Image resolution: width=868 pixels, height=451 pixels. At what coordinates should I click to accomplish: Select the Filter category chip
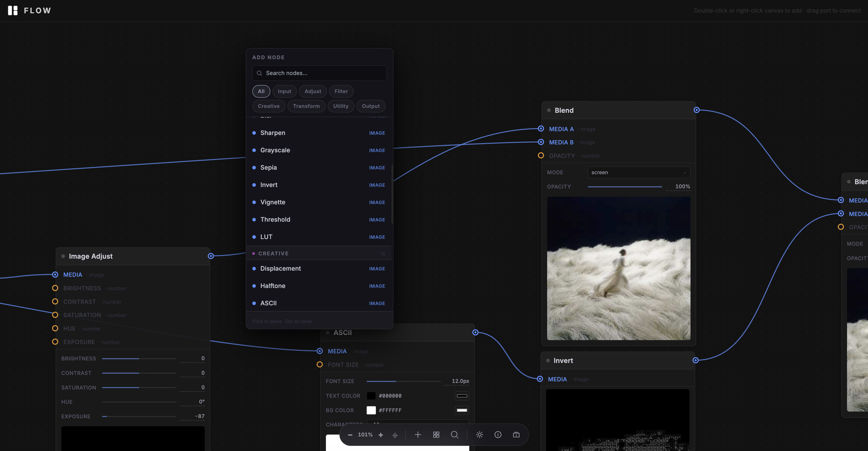341,91
